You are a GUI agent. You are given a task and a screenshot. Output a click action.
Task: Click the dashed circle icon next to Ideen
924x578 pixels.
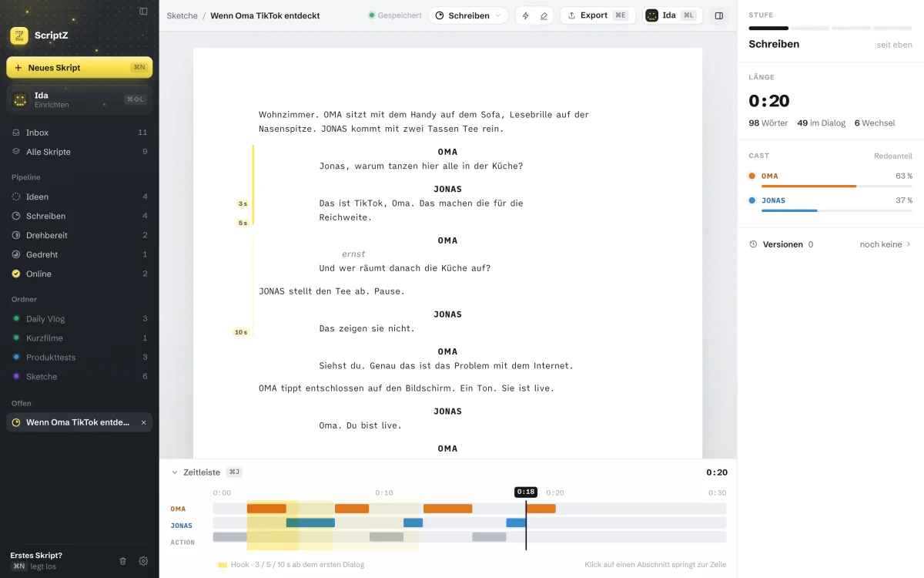(16, 197)
